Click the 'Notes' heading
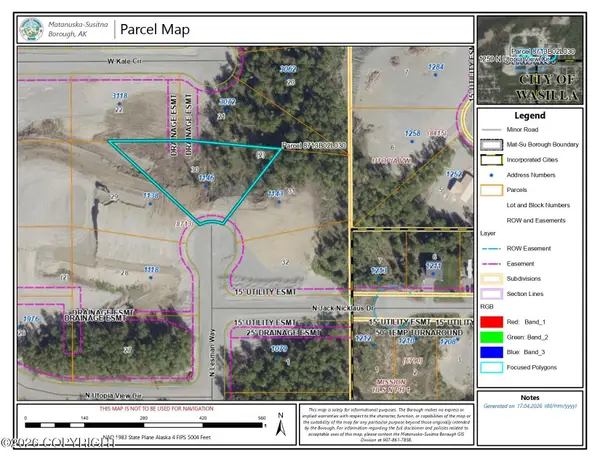 pyautogui.click(x=530, y=398)
